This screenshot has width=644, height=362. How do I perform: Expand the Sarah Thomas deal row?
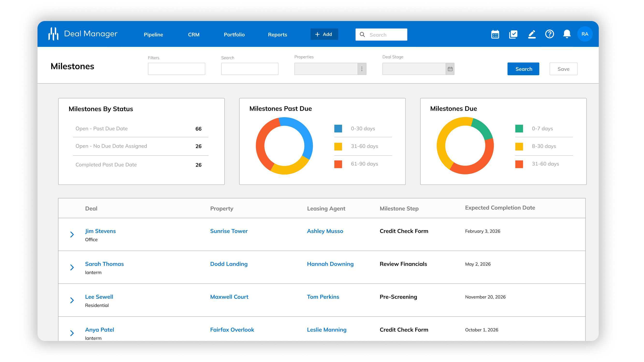click(72, 267)
